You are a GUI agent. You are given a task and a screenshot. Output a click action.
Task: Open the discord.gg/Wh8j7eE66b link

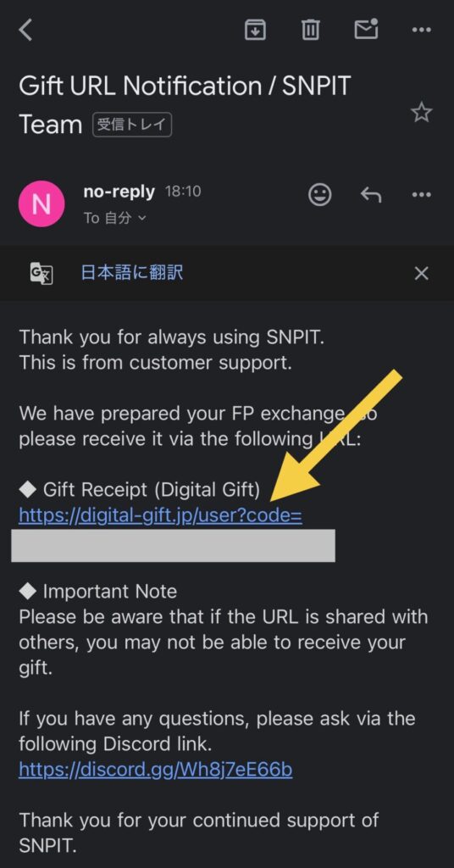pyautogui.click(x=155, y=770)
